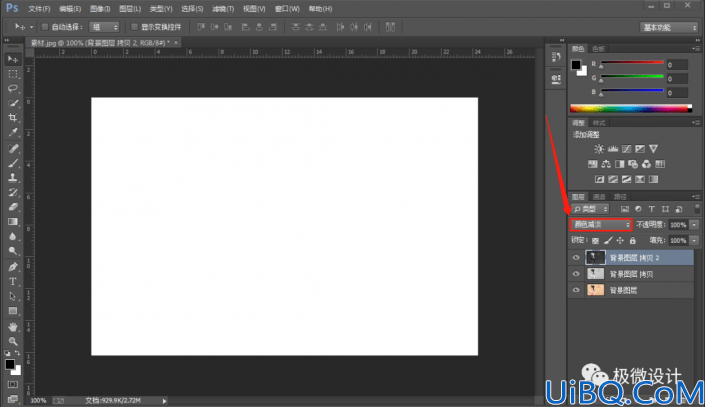The width and height of the screenshot is (705, 407).
Task: Close the 素材.jpg document tab
Action: click(176, 43)
